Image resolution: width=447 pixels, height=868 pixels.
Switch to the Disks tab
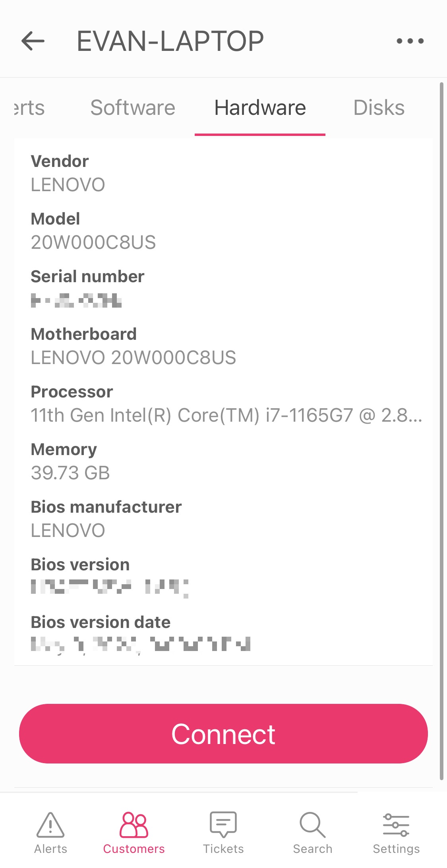pyautogui.click(x=379, y=108)
